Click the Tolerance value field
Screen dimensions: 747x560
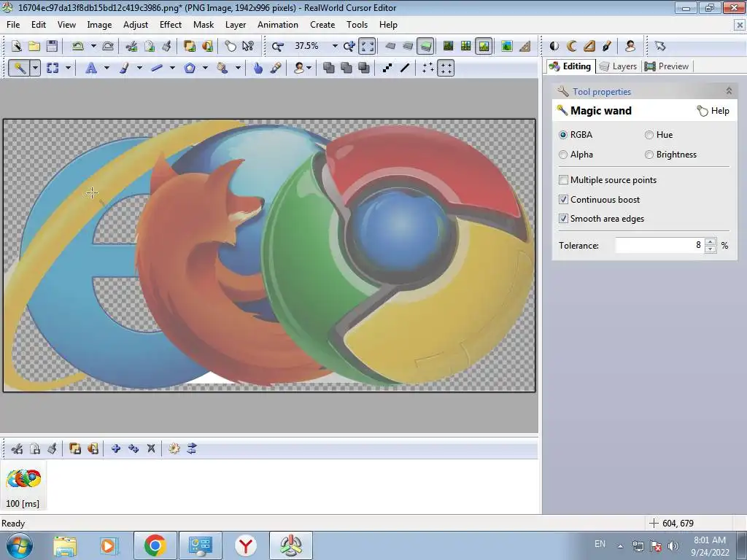point(659,245)
